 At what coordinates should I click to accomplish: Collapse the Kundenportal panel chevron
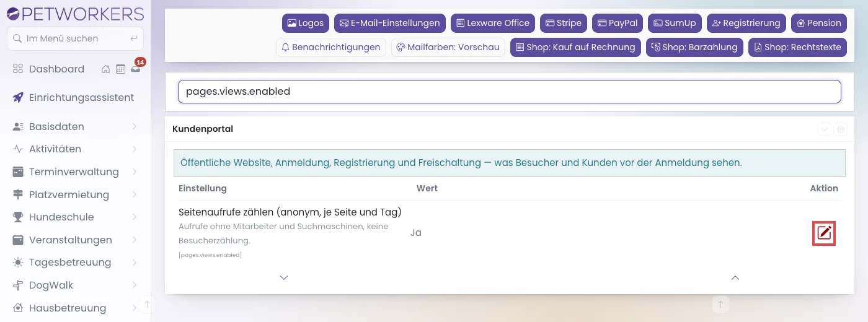(x=824, y=129)
